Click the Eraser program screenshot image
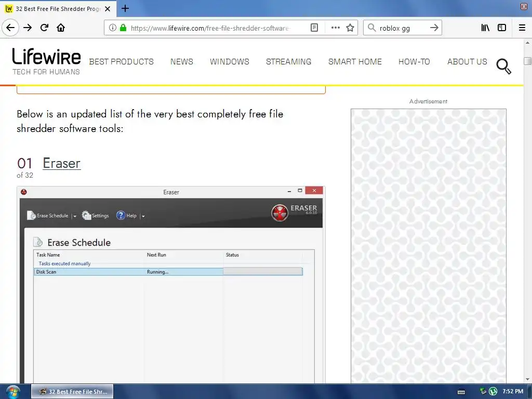532x399 pixels. click(x=171, y=285)
